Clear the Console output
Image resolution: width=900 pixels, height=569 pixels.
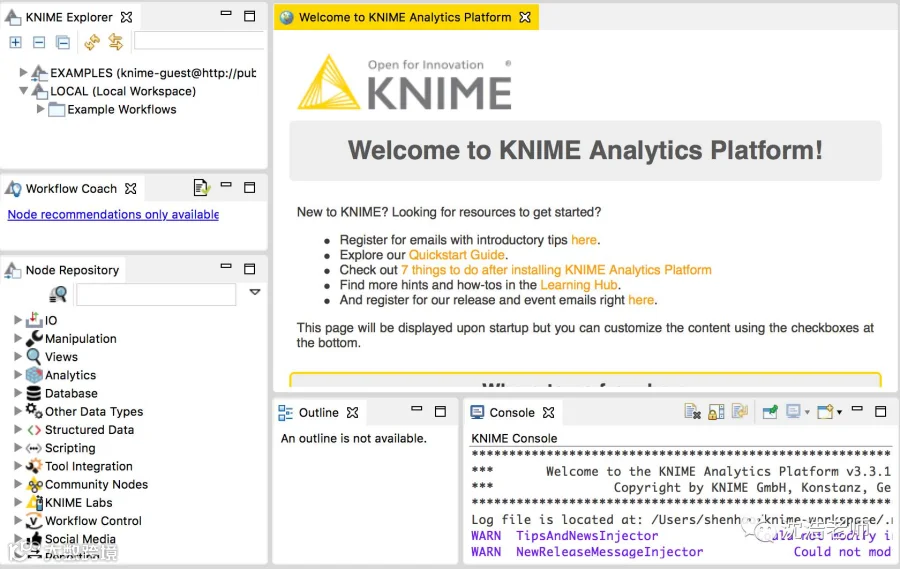tap(692, 412)
